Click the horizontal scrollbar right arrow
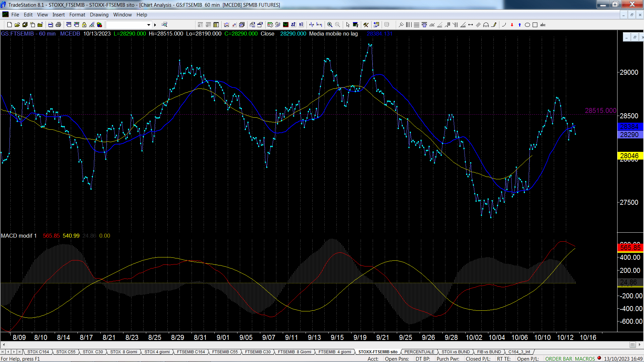 pyautogui.click(x=640, y=345)
